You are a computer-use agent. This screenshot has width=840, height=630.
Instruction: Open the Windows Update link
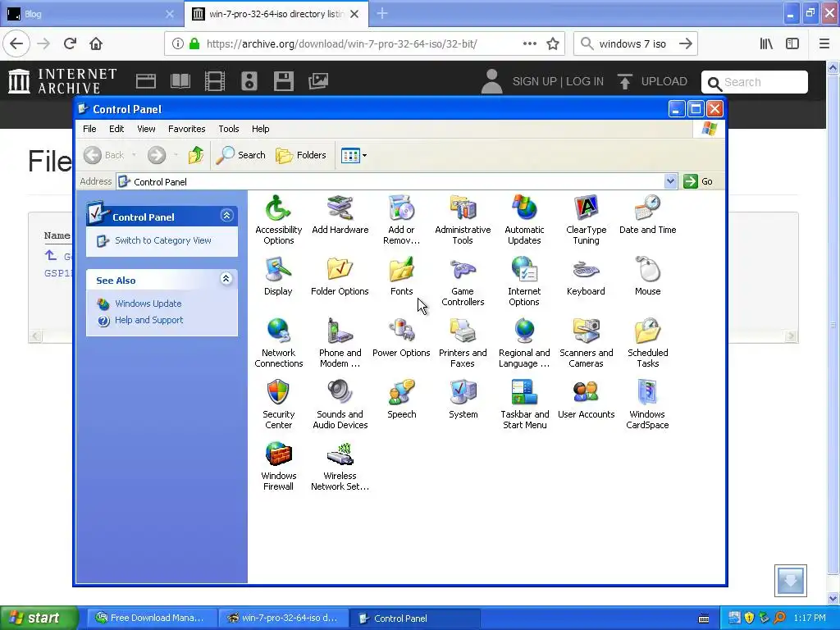pyautogui.click(x=148, y=304)
